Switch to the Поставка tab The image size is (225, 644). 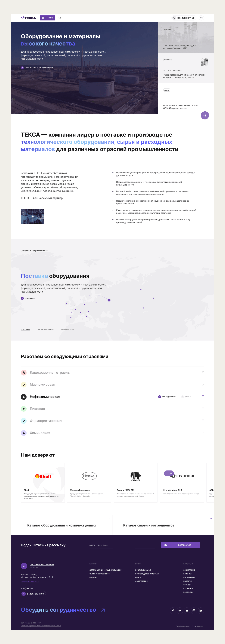tap(26, 329)
